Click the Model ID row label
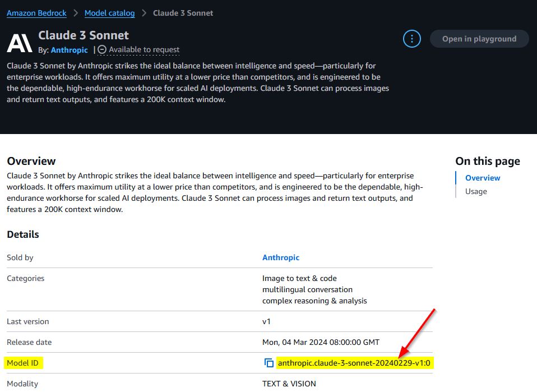Image resolution: width=537 pixels, height=392 pixels. tap(23, 363)
